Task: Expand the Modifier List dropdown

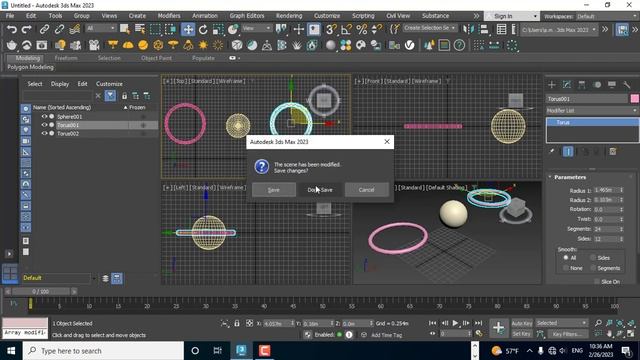Action: coord(592,111)
